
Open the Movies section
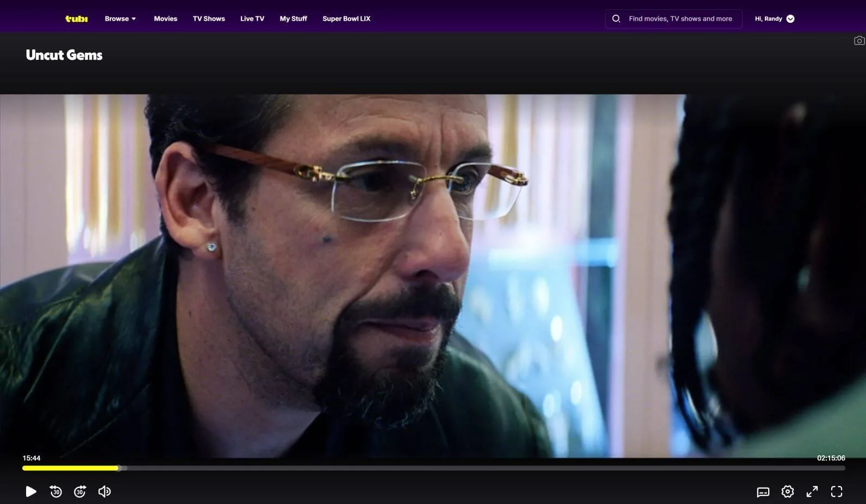coord(165,18)
